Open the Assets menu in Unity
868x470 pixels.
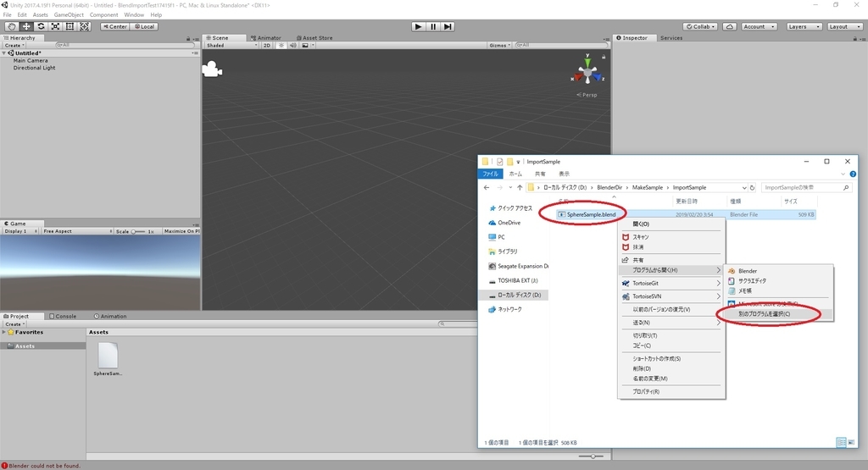41,15
